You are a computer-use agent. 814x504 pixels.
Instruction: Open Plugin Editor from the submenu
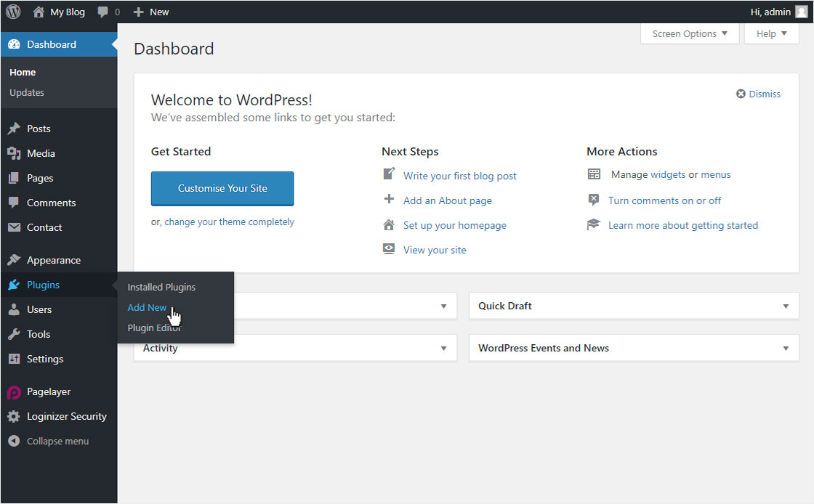click(x=154, y=328)
